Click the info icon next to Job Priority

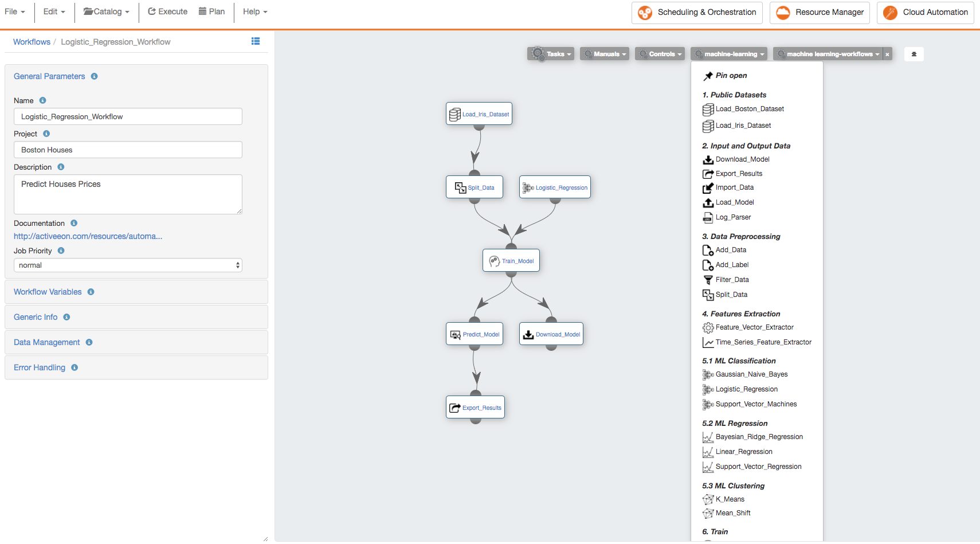click(x=61, y=251)
